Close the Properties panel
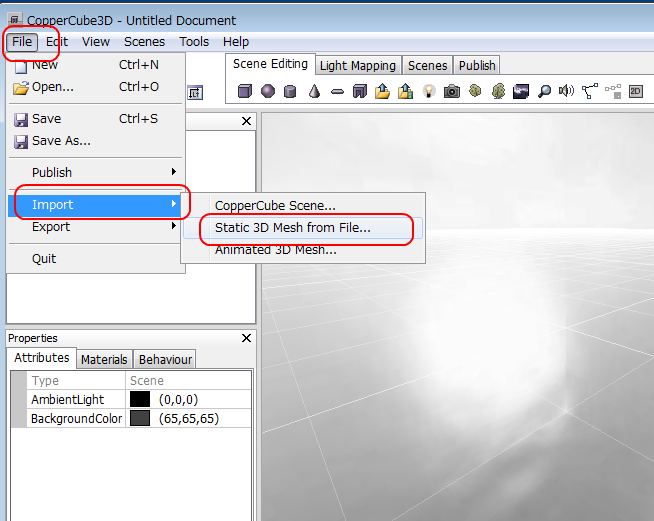The width and height of the screenshot is (654, 521). (247, 338)
